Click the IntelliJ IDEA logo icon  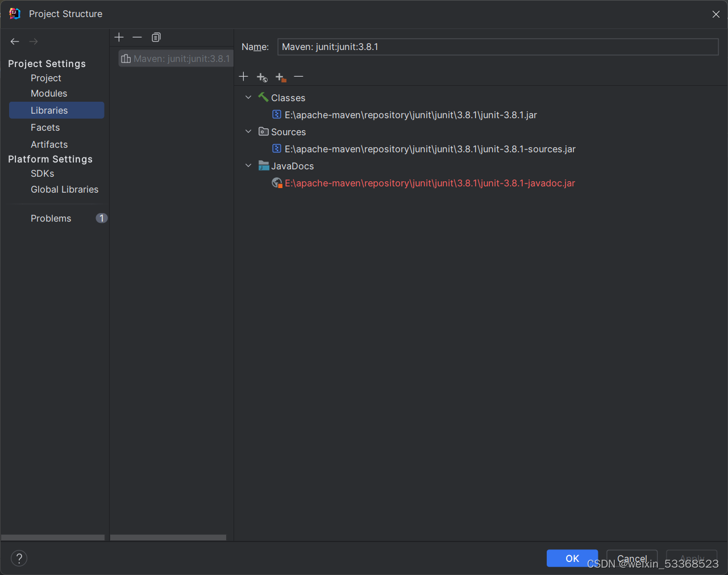tap(15, 14)
